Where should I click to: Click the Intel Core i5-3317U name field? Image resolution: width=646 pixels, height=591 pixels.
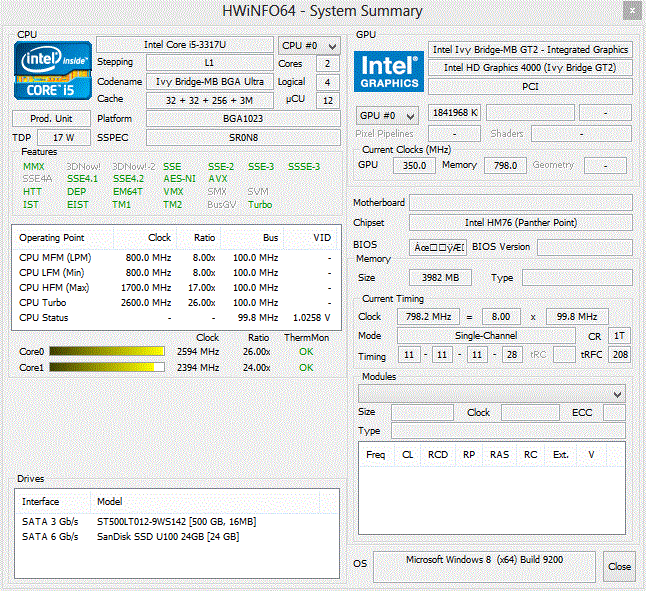[x=185, y=45]
